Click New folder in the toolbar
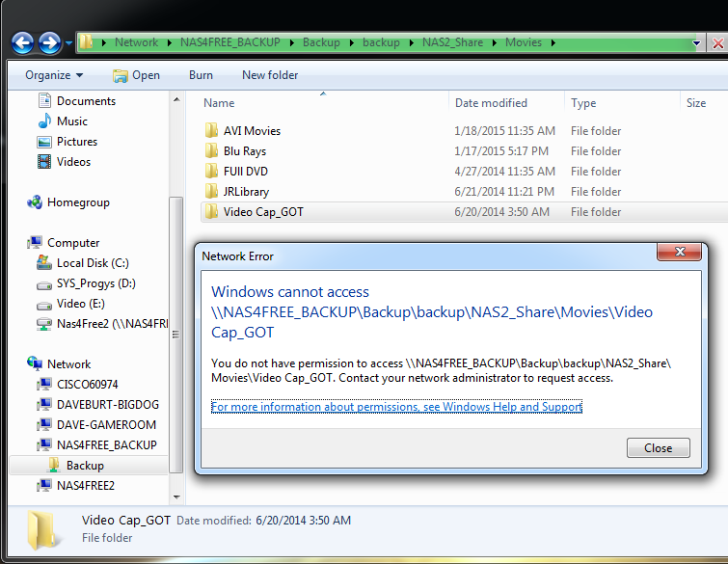728x564 pixels. 270,75
